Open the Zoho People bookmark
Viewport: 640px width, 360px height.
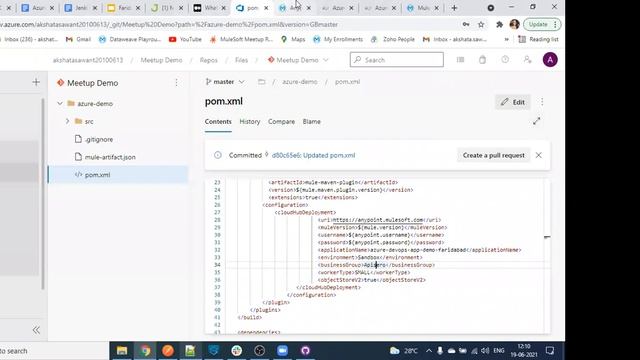(x=393, y=39)
